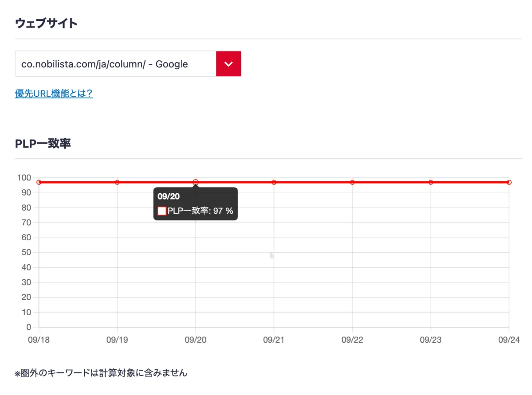Select the 09/20 data point marker

196,182
